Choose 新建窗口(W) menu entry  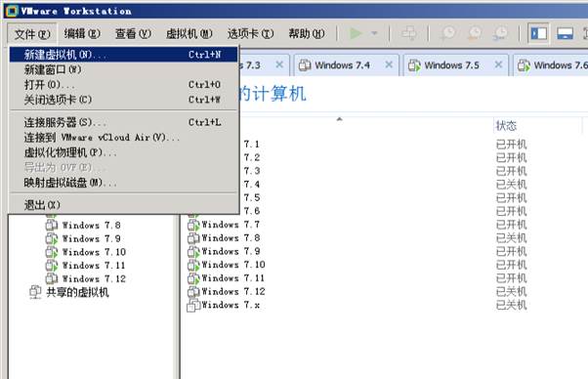click(123, 69)
